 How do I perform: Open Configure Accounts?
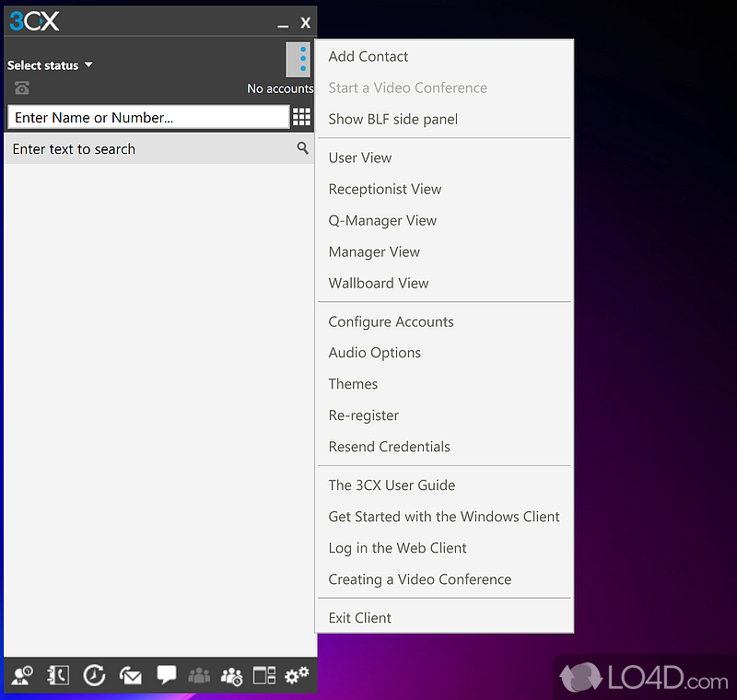click(x=392, y=321)
